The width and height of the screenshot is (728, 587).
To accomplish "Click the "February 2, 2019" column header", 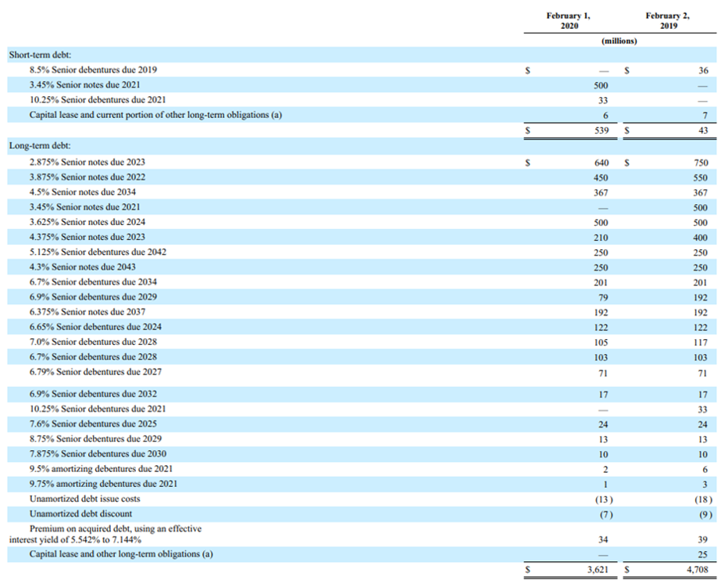I will tap(668, 21).
